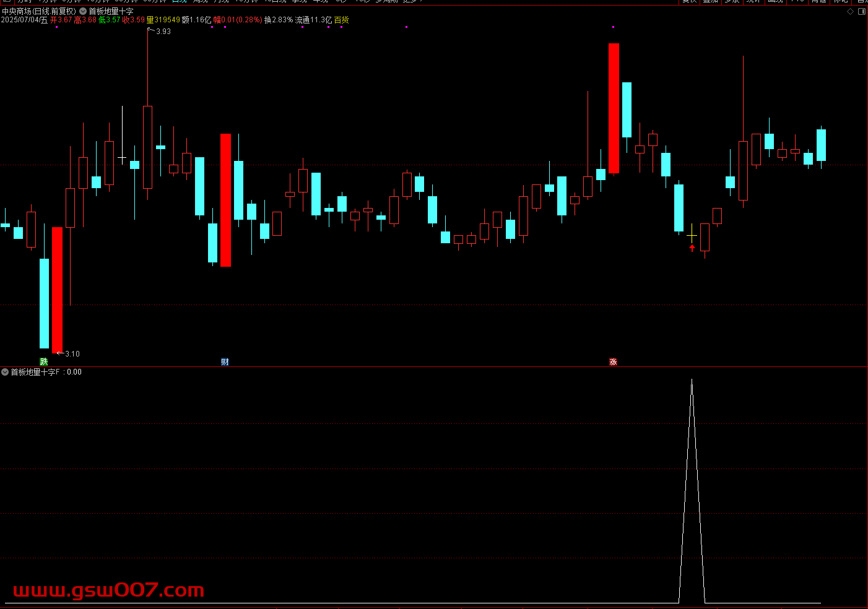The width and height of the screenshot is (868, 609).
Task: Click the turnover rate 换2.83%
Action: 279,20
